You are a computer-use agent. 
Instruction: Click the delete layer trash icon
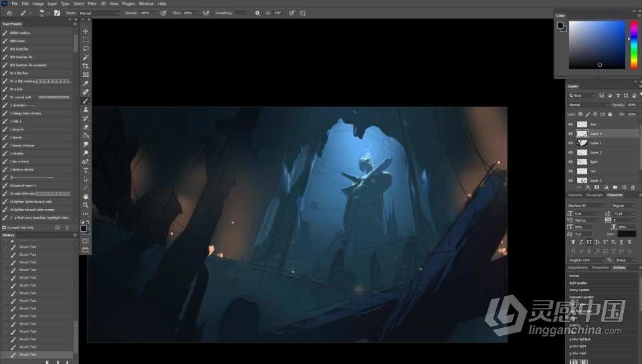(633, 187)
